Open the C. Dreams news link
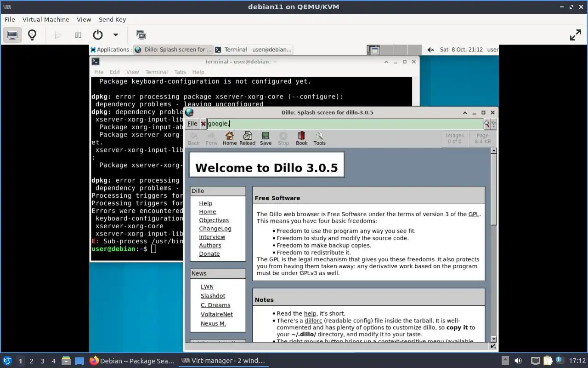Screen dimensions: 588x368 point(215,305)
